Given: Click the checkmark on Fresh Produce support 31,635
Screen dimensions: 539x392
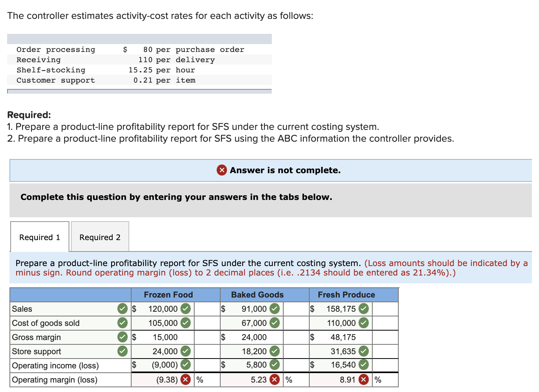Looking at the screenshot, I should [x=363, y=351].
